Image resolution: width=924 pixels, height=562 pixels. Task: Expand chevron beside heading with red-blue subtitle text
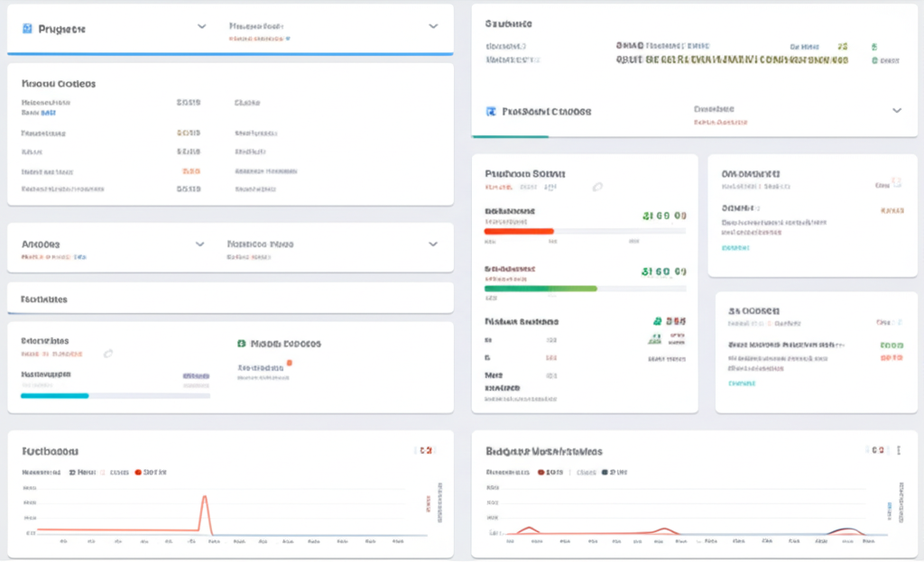[x=199, y=244]
